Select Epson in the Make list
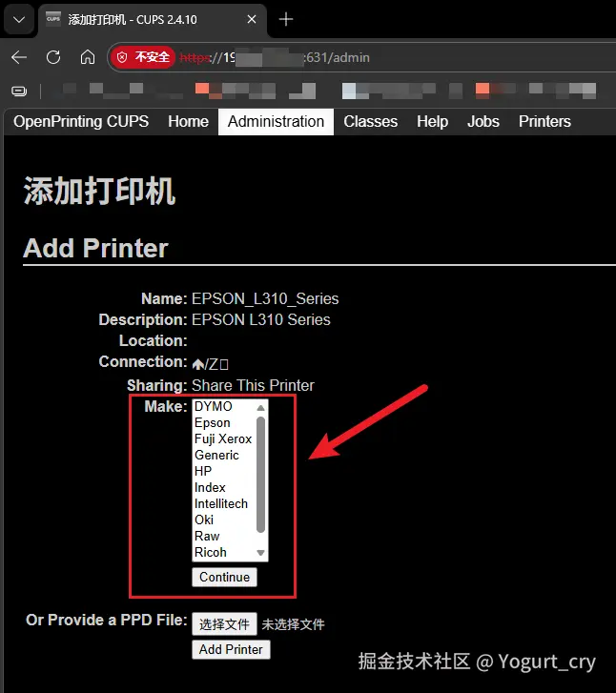Screen dimensions: 616x693 225,423
